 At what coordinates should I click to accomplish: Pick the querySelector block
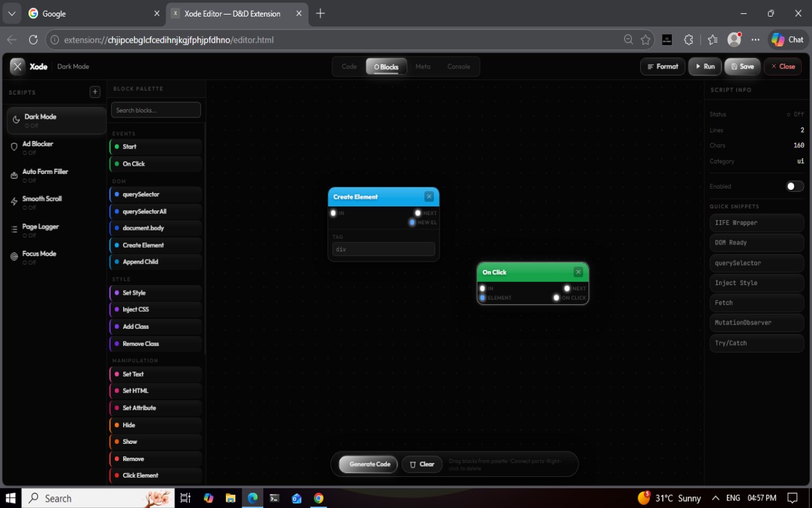155,194
